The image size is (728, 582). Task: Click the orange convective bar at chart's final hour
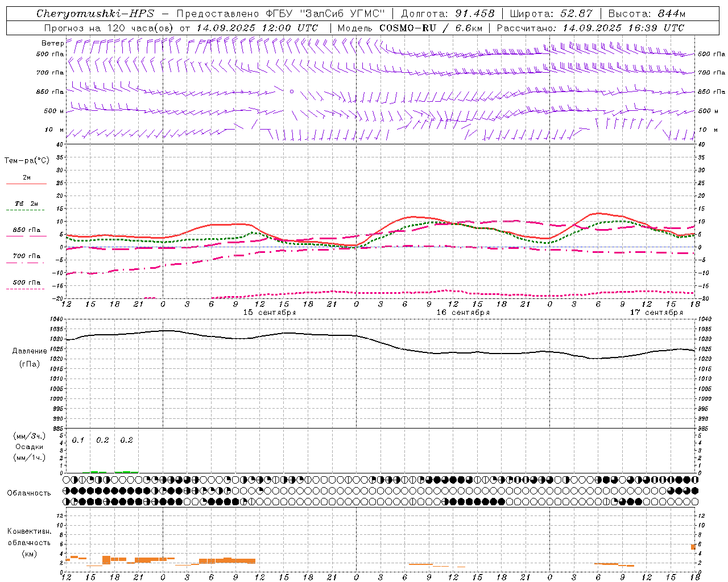(x=693, y=547)
